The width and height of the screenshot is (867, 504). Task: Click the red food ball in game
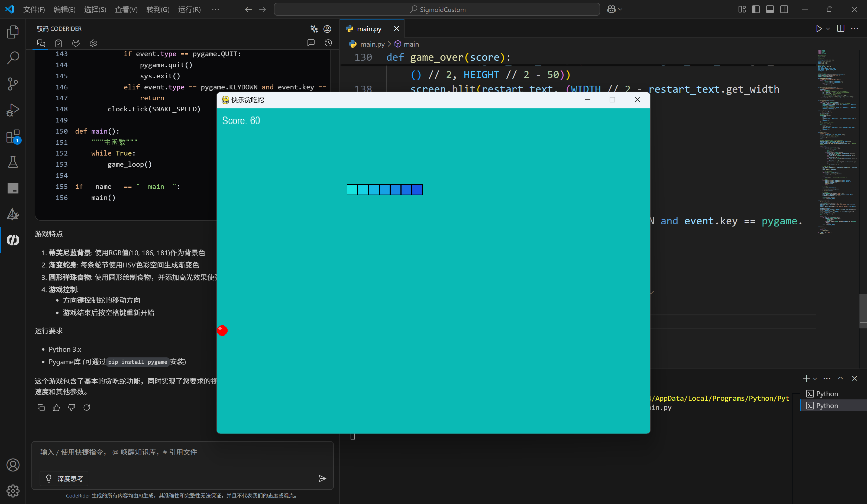click(x=222, y=330)
